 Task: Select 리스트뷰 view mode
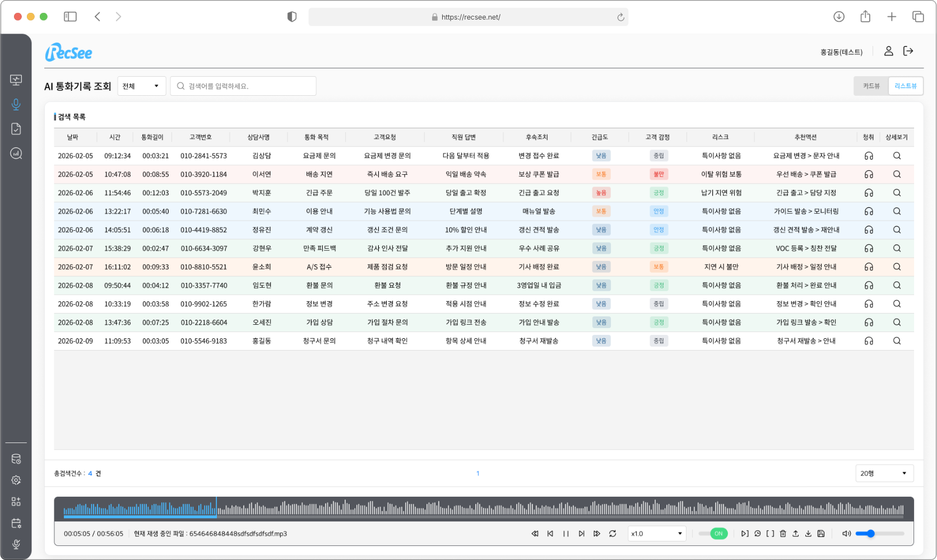click(906, 86)
